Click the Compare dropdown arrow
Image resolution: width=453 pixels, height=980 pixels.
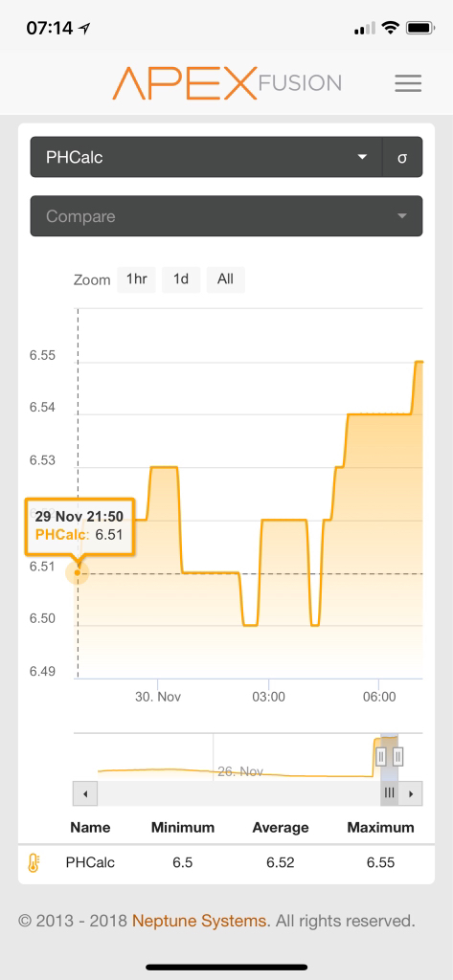pos(401,216)
